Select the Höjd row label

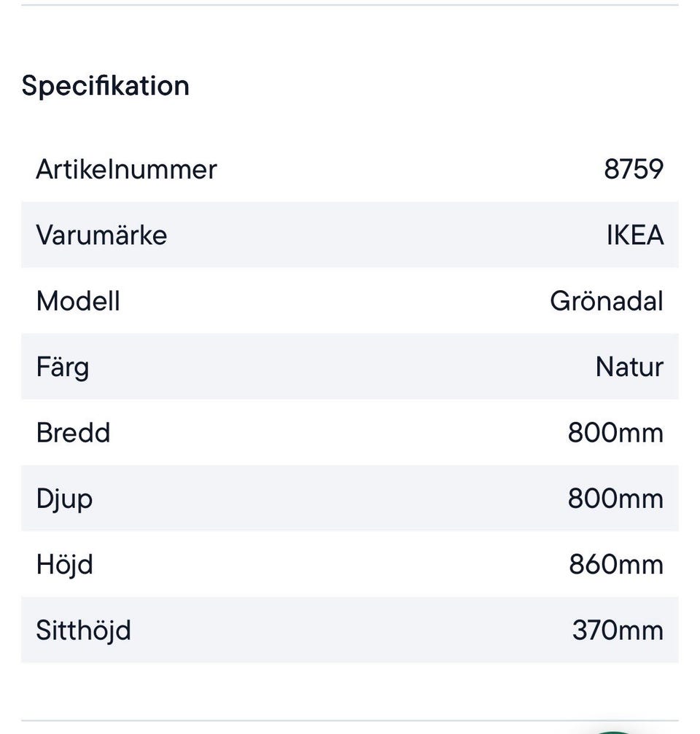click(65, 564)
